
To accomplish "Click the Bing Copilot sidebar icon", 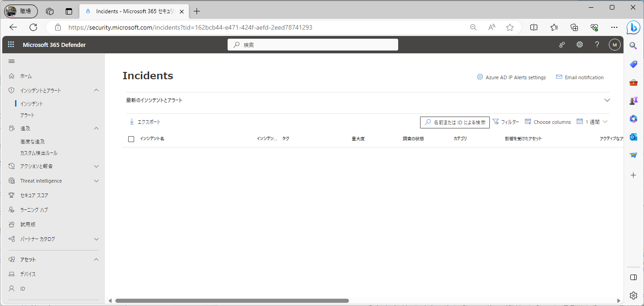I will 633,28.
